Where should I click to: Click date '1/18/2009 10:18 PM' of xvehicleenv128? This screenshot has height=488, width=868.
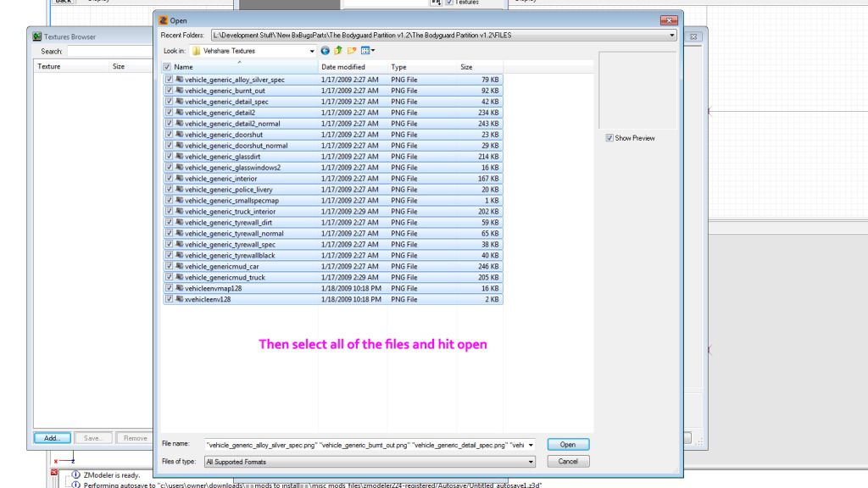(x=351, y=299)
